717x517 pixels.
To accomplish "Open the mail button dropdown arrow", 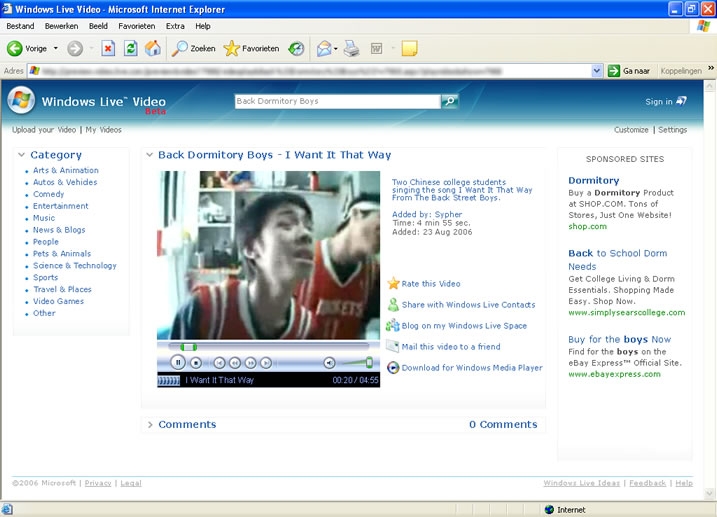I will tap(336, 48).
